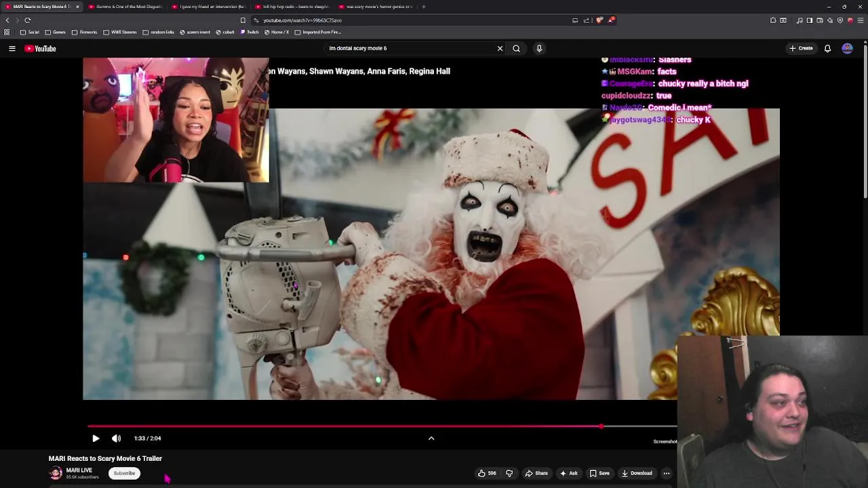Open the Brave Shields lion icon
Screen dimensions: 868x488
coord(599,20)
